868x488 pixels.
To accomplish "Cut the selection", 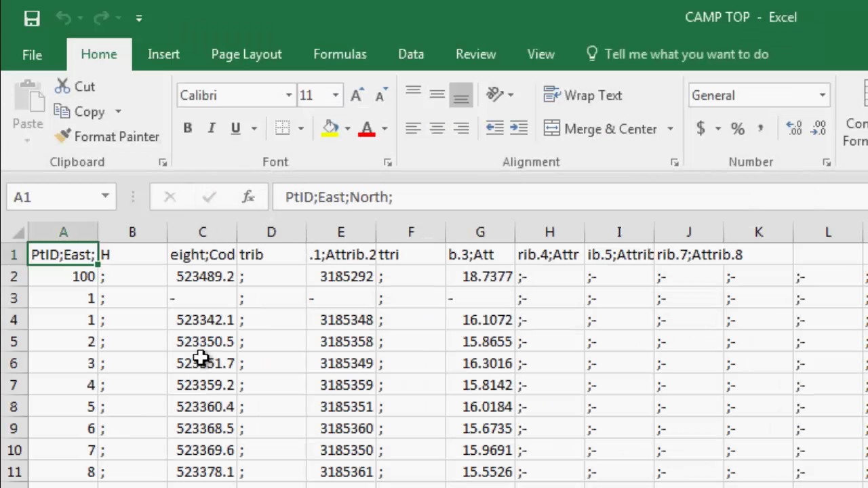I will tap(75, 86).
